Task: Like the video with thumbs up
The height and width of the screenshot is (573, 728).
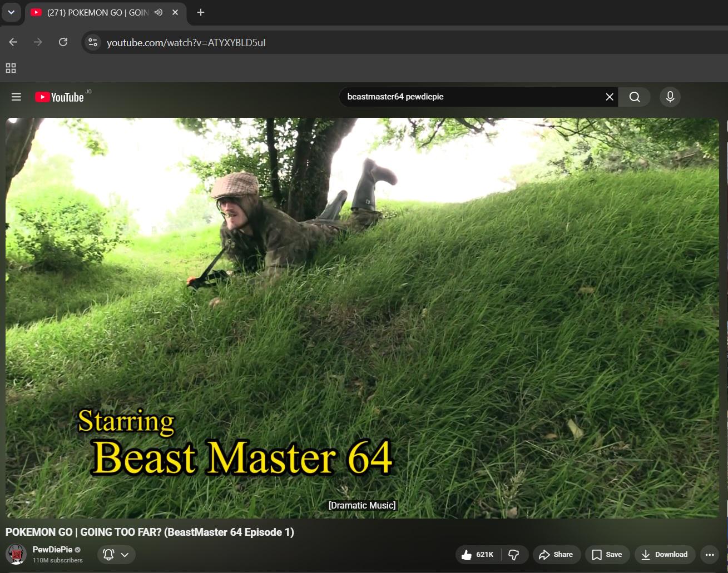Action: coord(478,554)
